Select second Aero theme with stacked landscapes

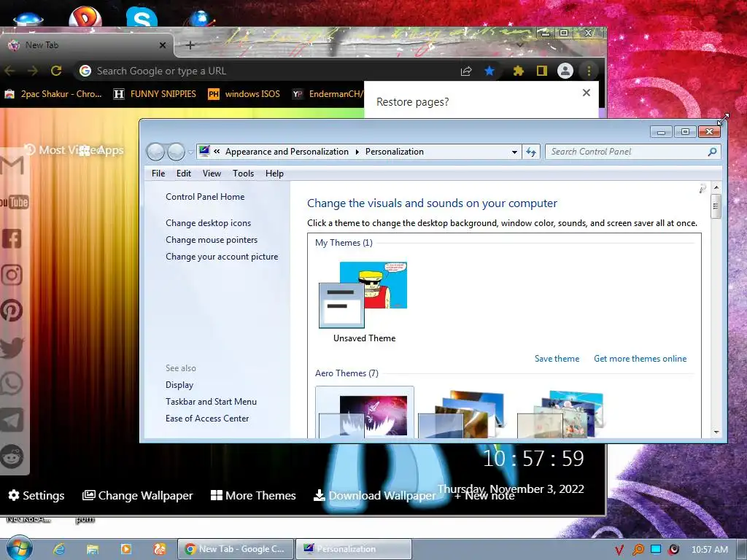[x=462, y=414]
